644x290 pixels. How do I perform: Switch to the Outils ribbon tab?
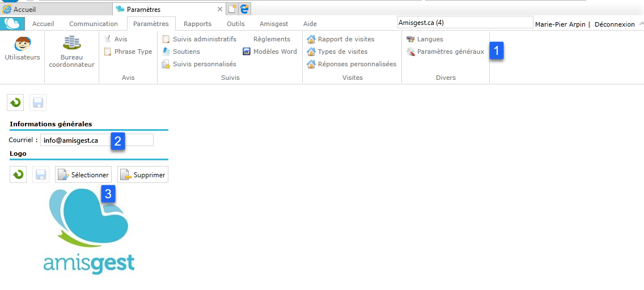[x=236, y=24]
